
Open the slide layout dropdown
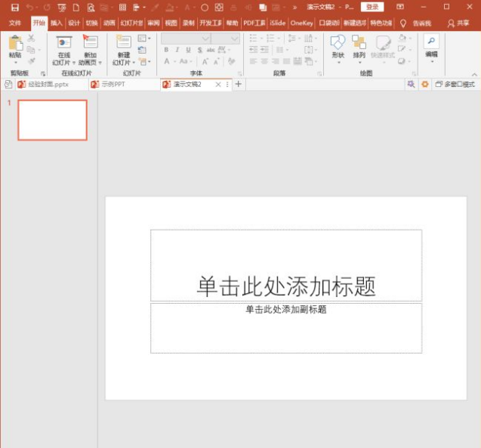pyautogui.click(x=144, y=39)
